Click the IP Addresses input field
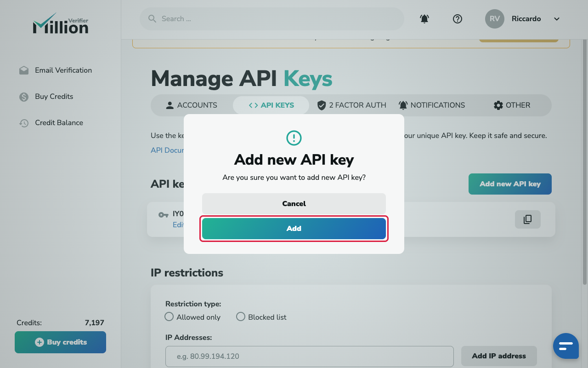 click(310, 356)
